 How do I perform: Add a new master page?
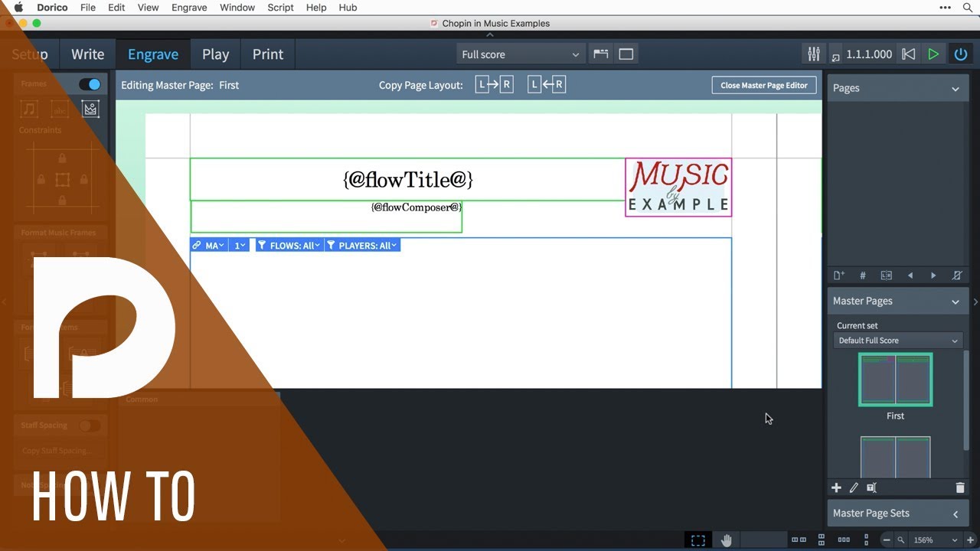(836, 487)
